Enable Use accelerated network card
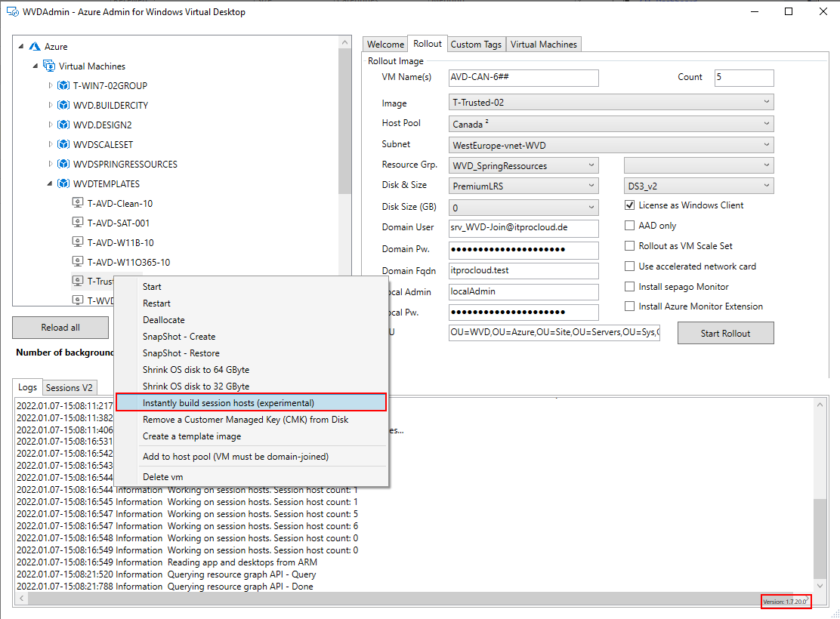 point(630,266)
